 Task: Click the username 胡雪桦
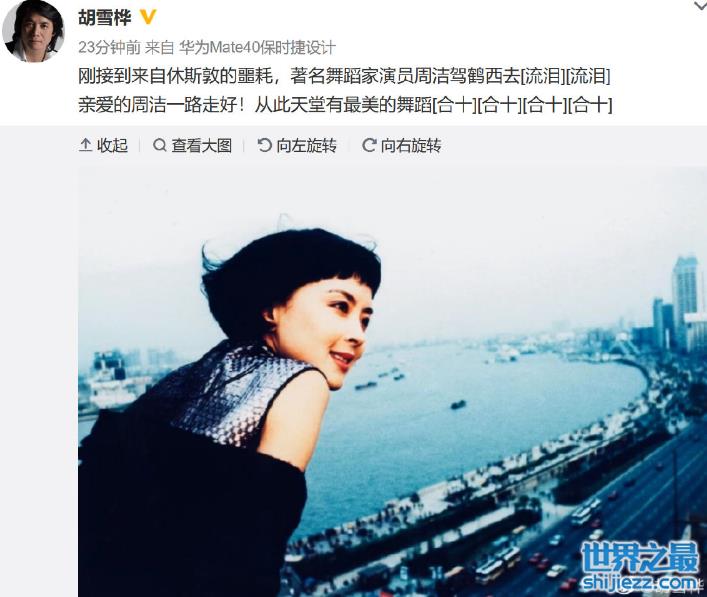[x=105, y=18]
